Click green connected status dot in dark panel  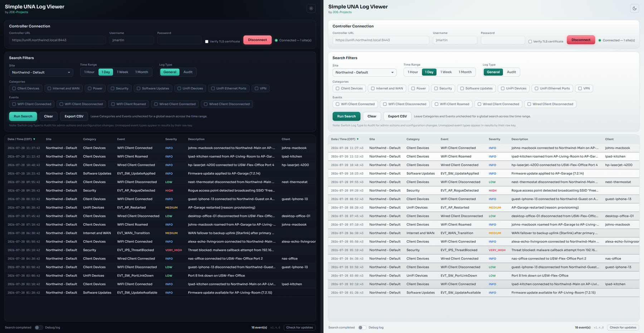276,40
